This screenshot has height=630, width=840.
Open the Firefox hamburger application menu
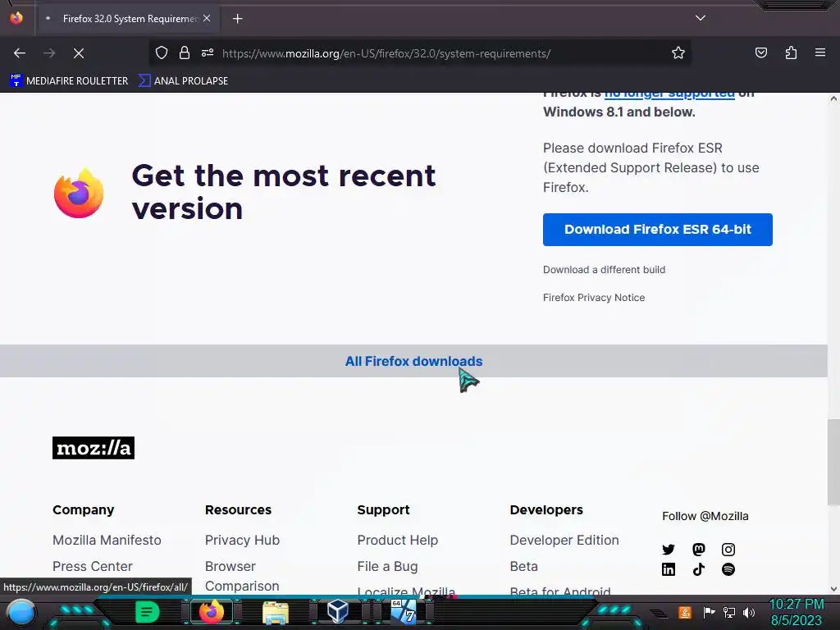820,52
